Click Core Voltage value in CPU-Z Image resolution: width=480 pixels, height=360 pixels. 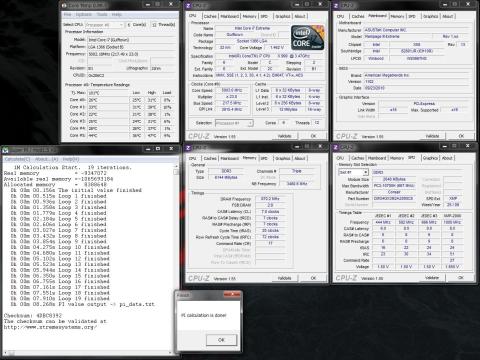(277, 48)
